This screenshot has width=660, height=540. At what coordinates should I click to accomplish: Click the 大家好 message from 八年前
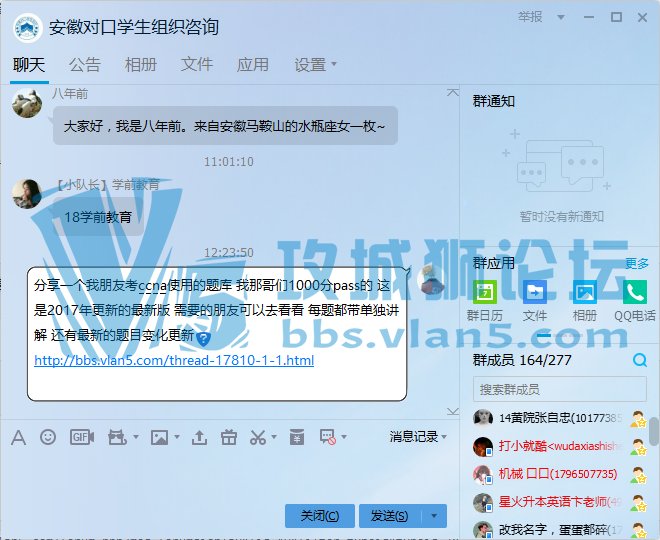coord(225,126)
